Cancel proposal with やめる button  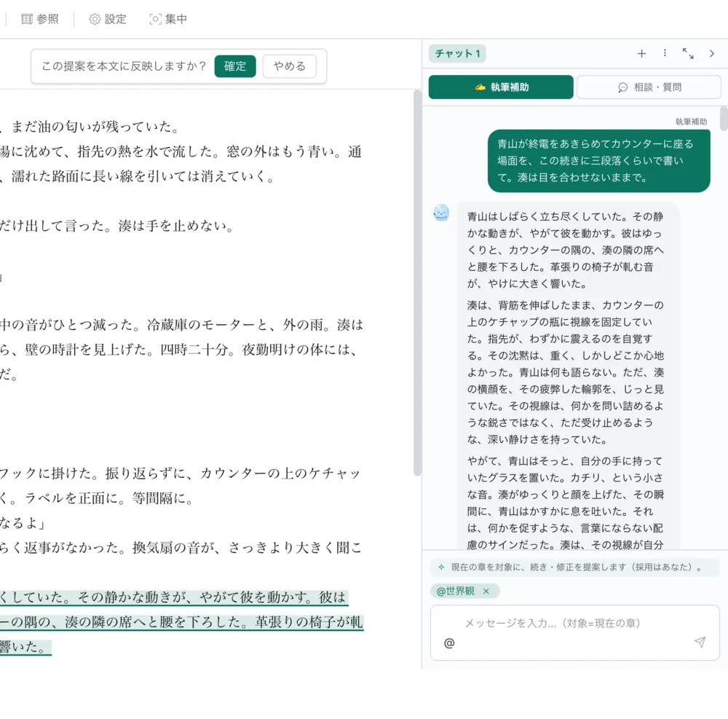tap(290, 66)
